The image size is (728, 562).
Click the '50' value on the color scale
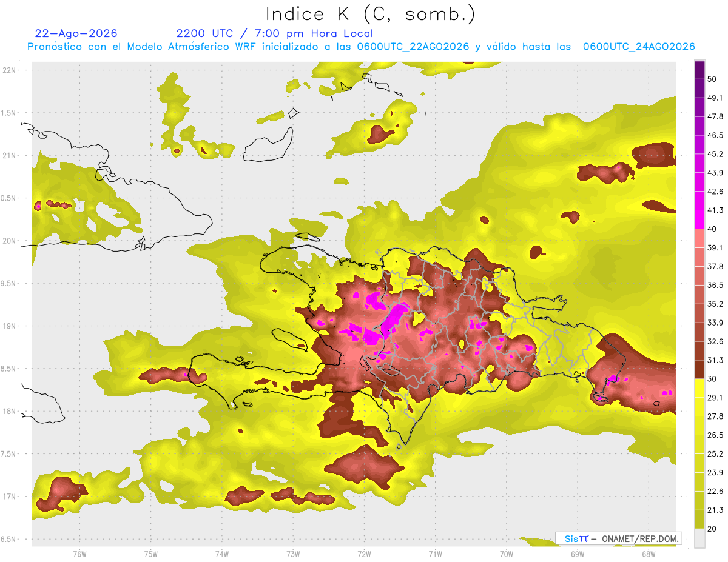point(712,79)
